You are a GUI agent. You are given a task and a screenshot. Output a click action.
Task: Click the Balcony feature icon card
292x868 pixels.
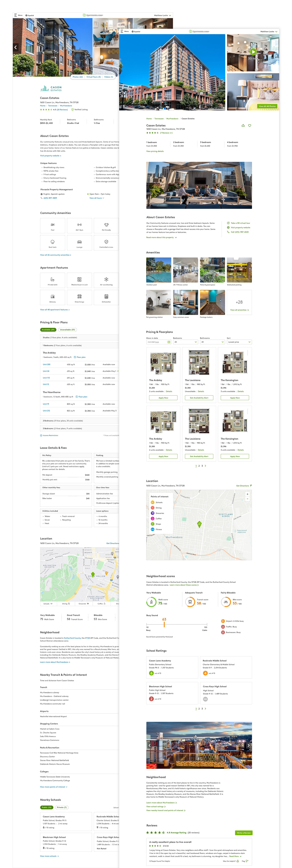(52, 298)
